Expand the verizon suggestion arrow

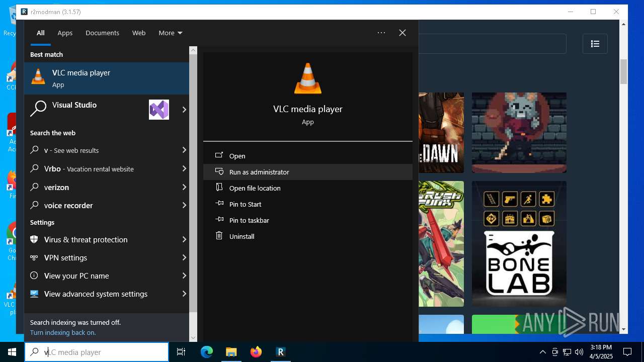184,187
